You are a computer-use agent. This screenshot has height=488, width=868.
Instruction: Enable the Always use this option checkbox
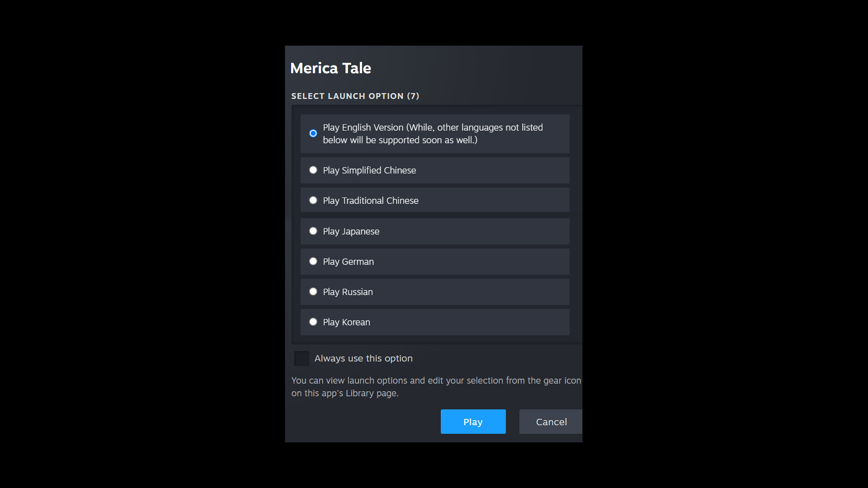click(302, 358)
